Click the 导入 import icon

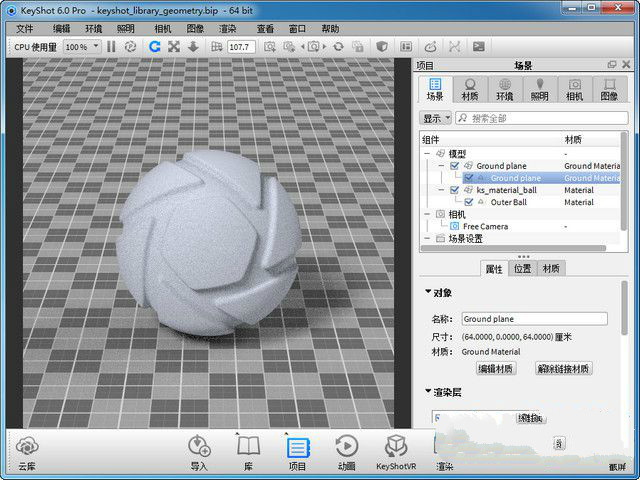pos(199,447)
